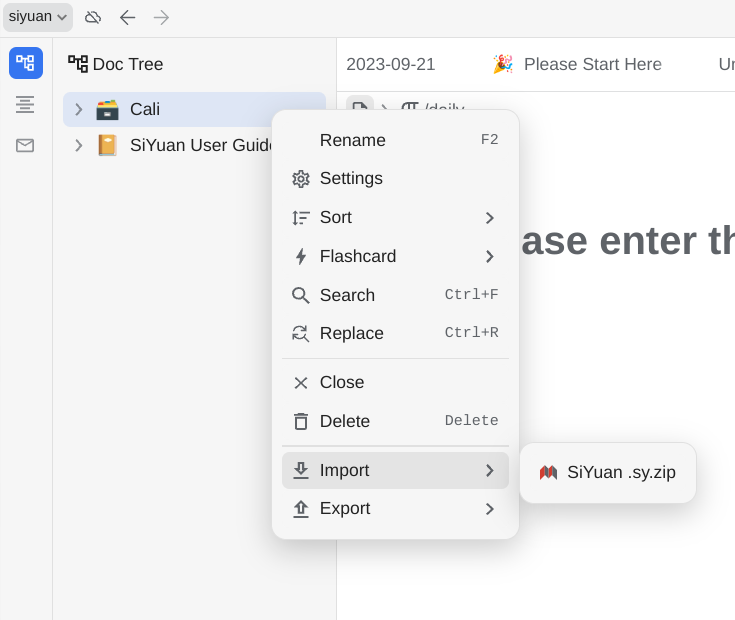Select the Cali notebook row

(x=194, y=109)
